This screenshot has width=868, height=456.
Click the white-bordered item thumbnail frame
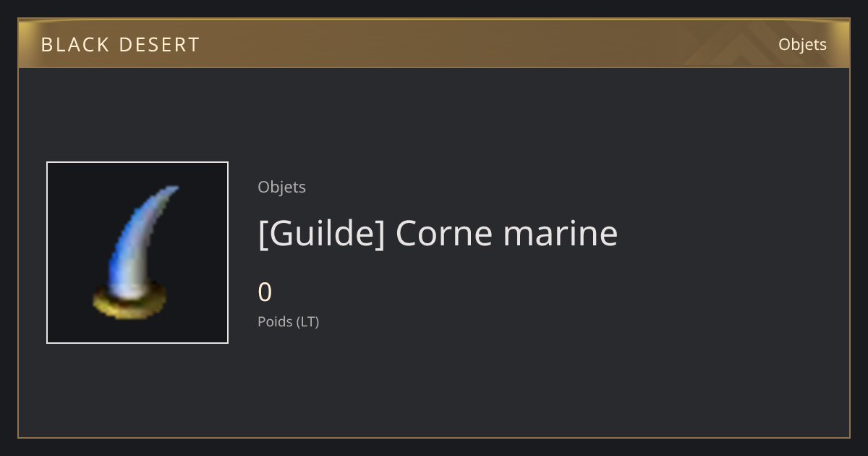point(137,253)
